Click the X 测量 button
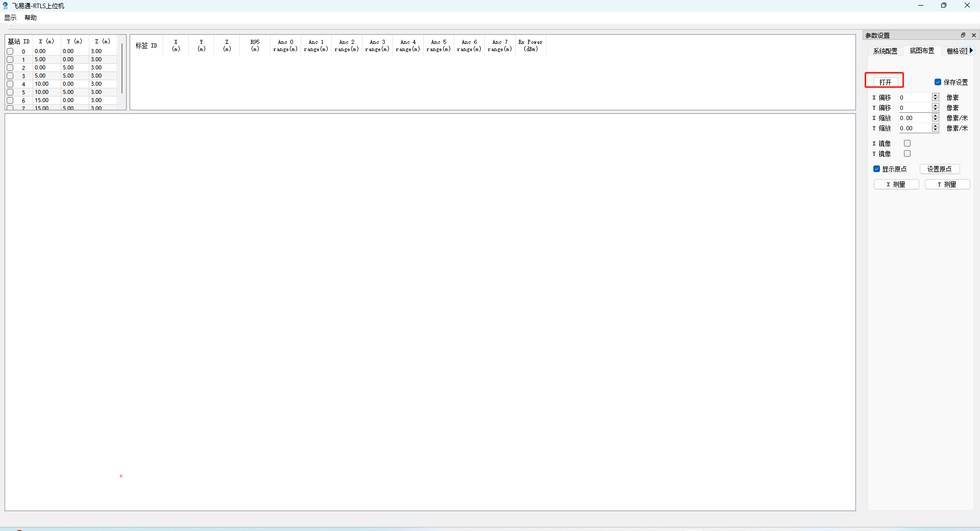Screen dimensions: 980x531 896,184
